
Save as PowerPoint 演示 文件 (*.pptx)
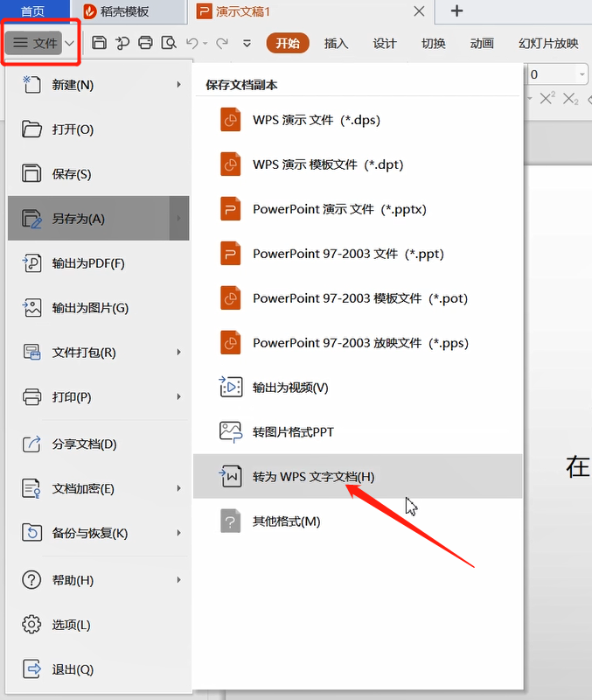(358, 209)
